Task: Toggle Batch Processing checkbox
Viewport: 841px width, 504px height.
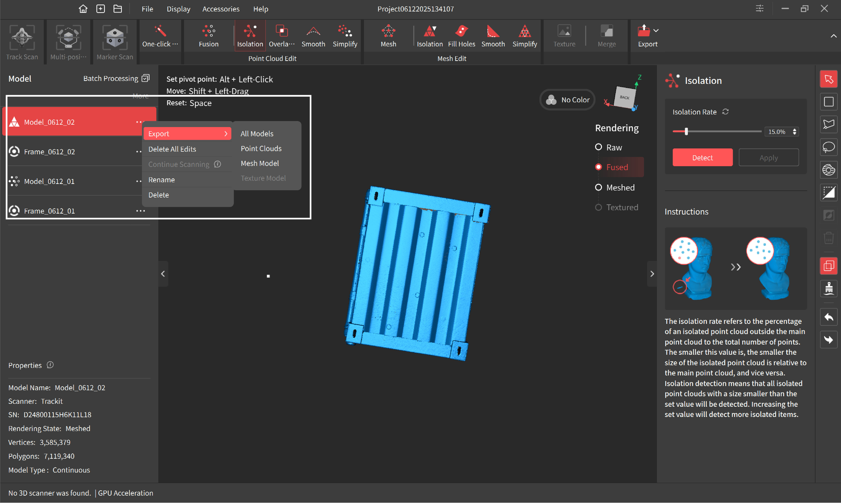Action: [146, 78]
